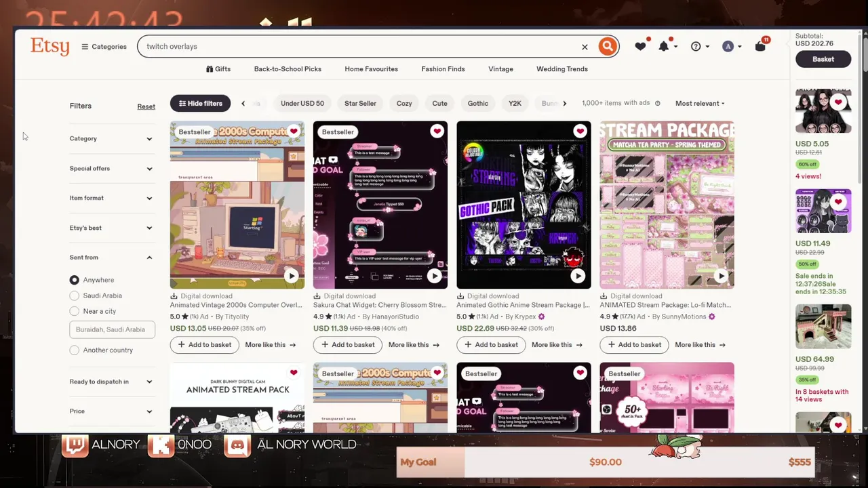
Task: Go to Back-to-School Picks
Action: (288, 69)
